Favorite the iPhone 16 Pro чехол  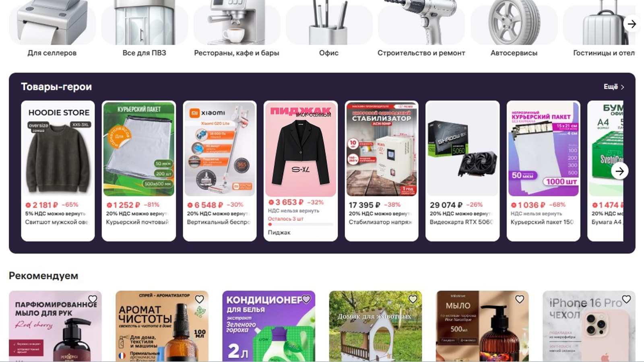(626, 299)
